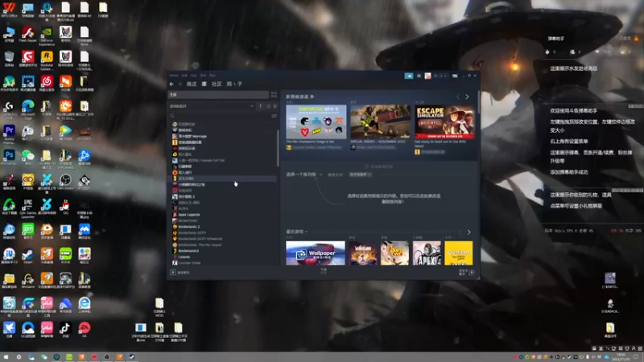
Task: Open the account name dropdown in title bar
Action: tap(440, 76)
